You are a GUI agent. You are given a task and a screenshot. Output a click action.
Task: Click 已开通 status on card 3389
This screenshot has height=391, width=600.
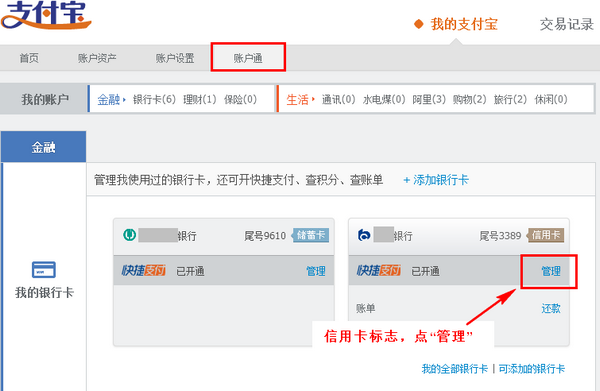[426, 271]
